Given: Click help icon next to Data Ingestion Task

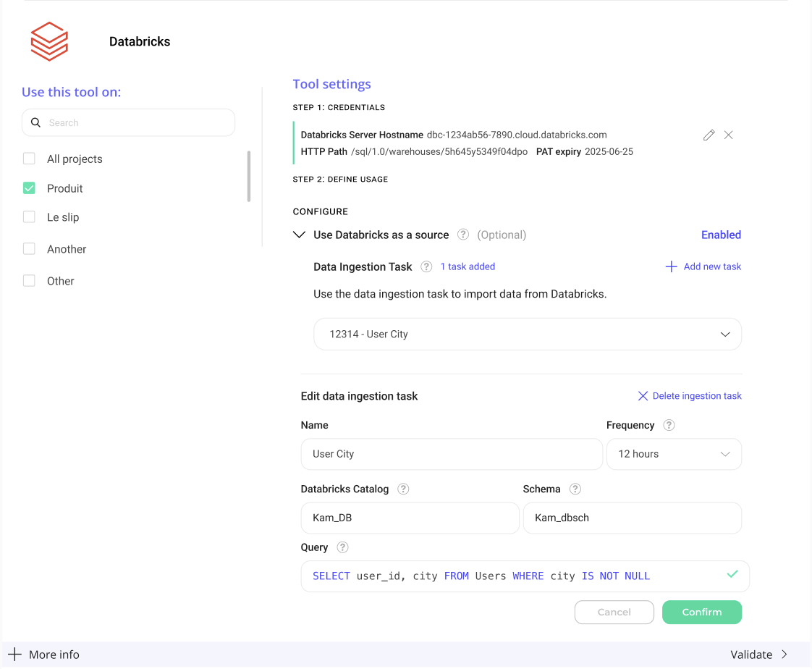Looking at the screenshot, I should tap(426, 266).
